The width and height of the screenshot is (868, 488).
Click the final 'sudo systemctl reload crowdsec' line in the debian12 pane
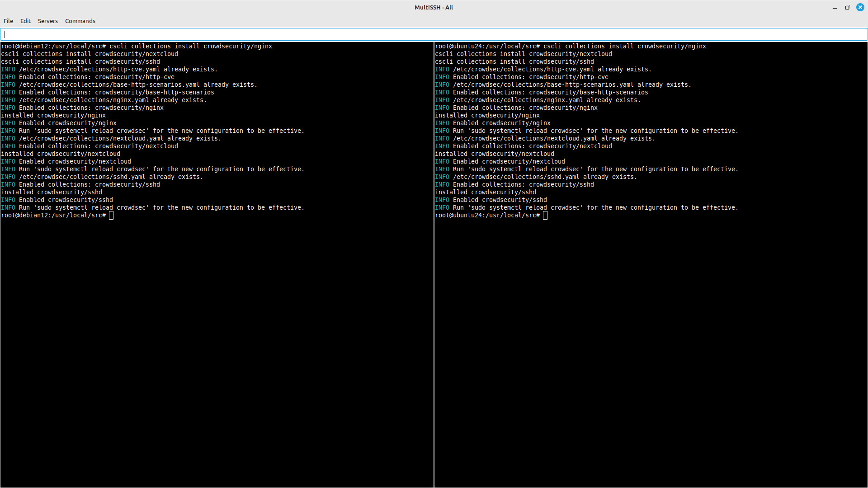[x=153, y=207]
